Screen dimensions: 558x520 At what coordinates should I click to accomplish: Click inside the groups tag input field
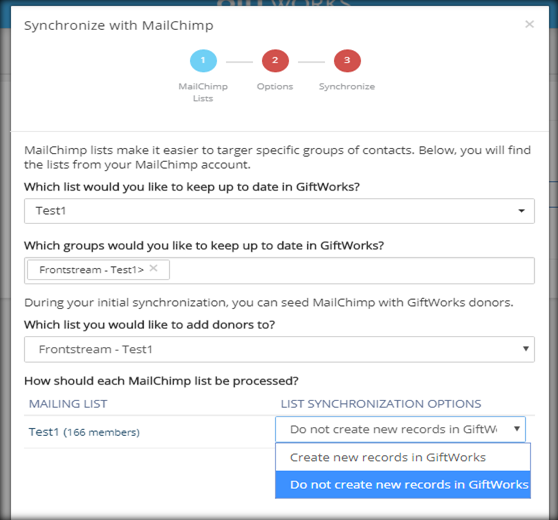(351, 270)
